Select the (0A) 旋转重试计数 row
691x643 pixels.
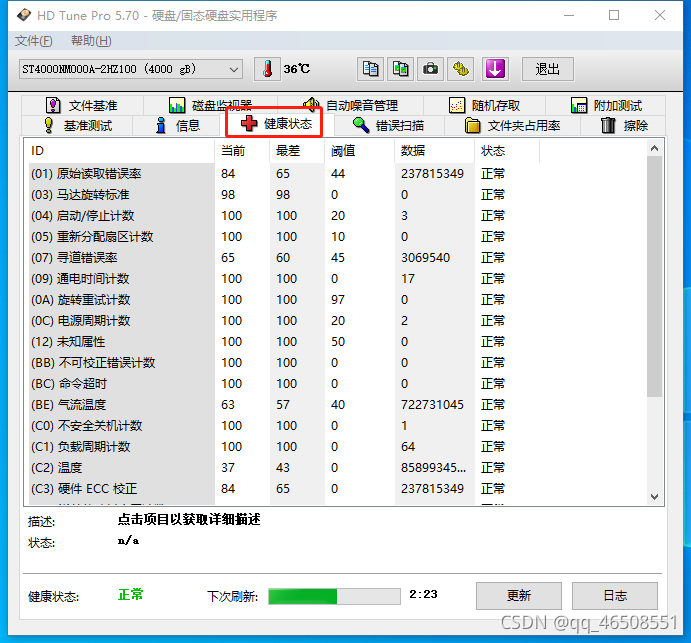click(284, 300)
